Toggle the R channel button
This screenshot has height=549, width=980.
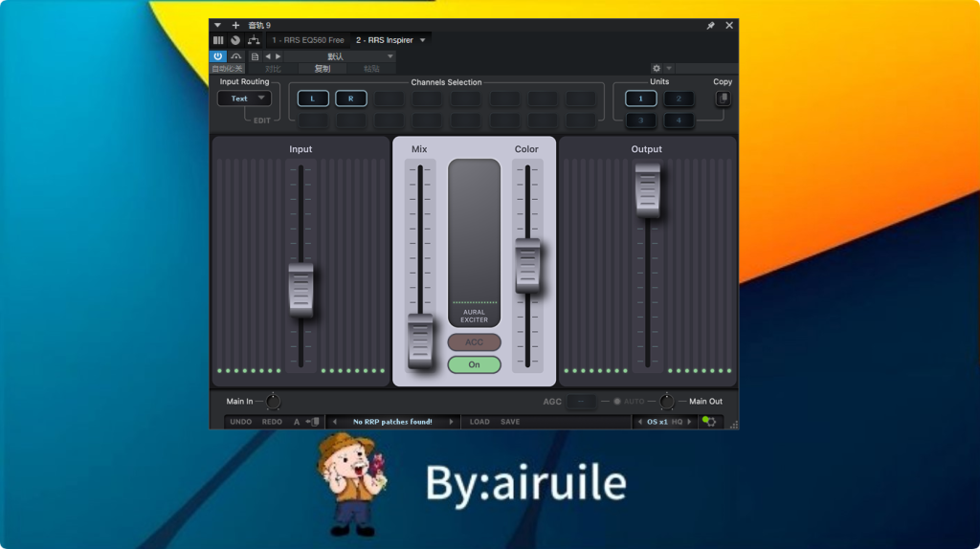coord(350,99)
